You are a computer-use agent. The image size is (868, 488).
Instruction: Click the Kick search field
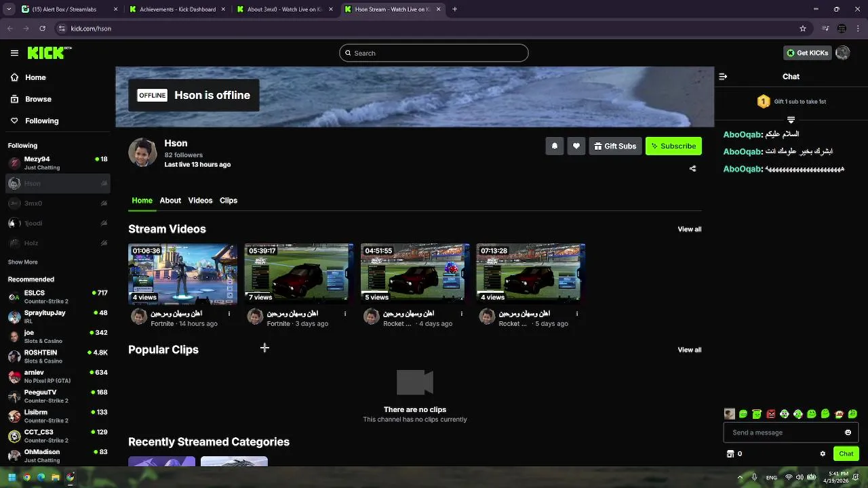(434, 53)
